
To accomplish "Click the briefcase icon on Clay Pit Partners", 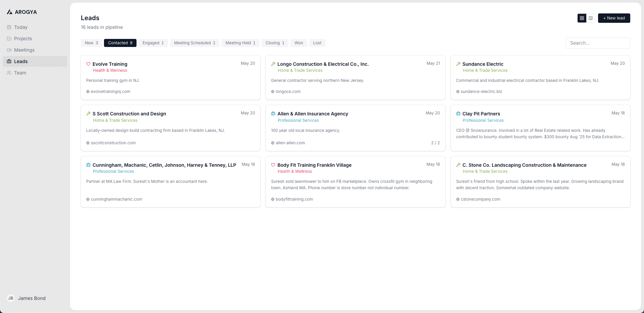I will (458, 114).
